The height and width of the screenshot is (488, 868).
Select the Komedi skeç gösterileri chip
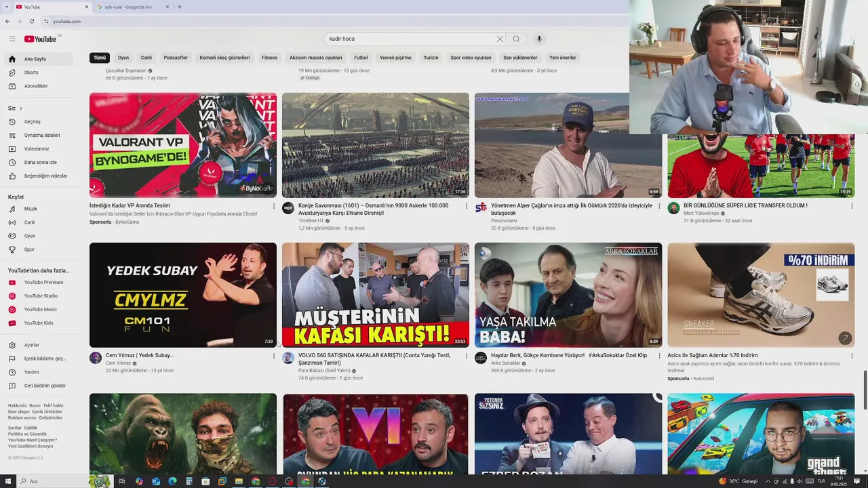(224, 58)
